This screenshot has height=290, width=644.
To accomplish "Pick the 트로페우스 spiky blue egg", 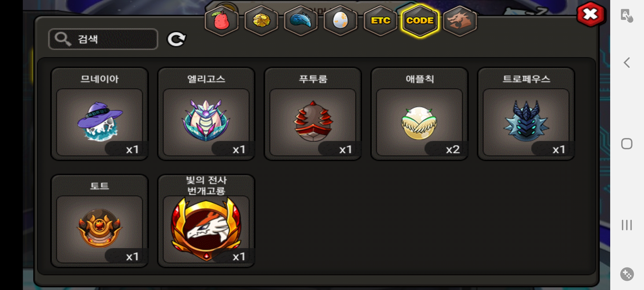I will [x=526, y=114].
